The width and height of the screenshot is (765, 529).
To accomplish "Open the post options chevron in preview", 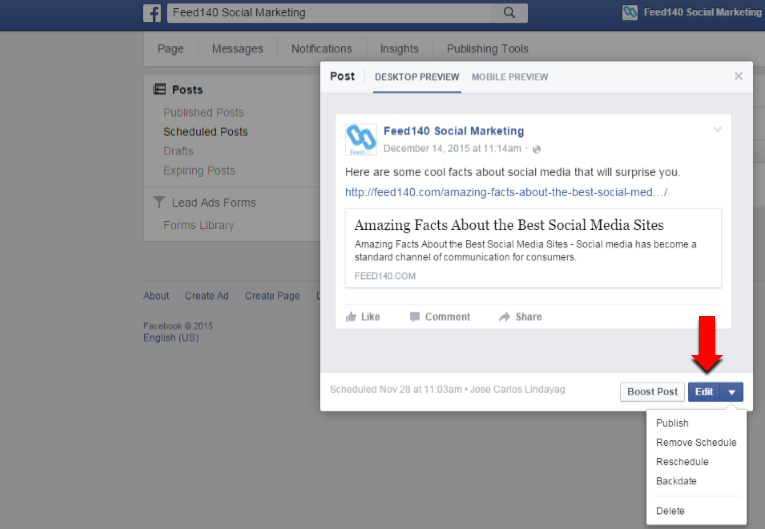I will coord(718,130).
